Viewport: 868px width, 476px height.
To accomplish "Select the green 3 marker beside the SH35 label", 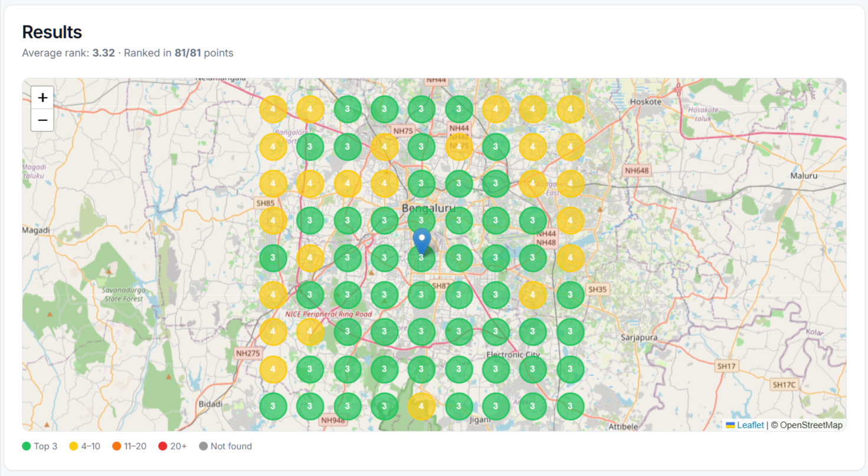I will tap(570, 295).
